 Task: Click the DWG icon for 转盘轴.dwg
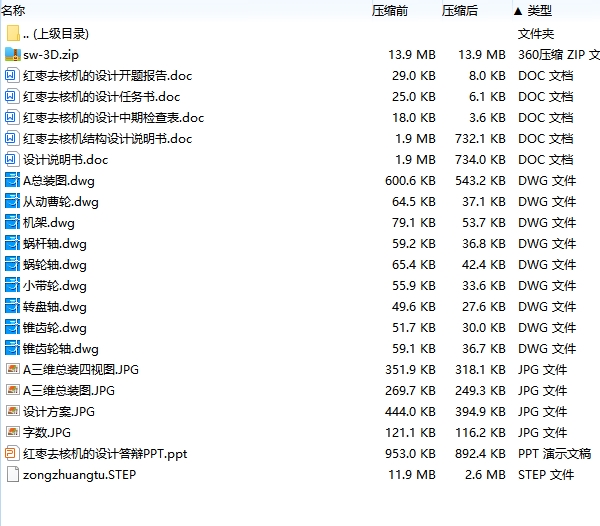[12, 306]
